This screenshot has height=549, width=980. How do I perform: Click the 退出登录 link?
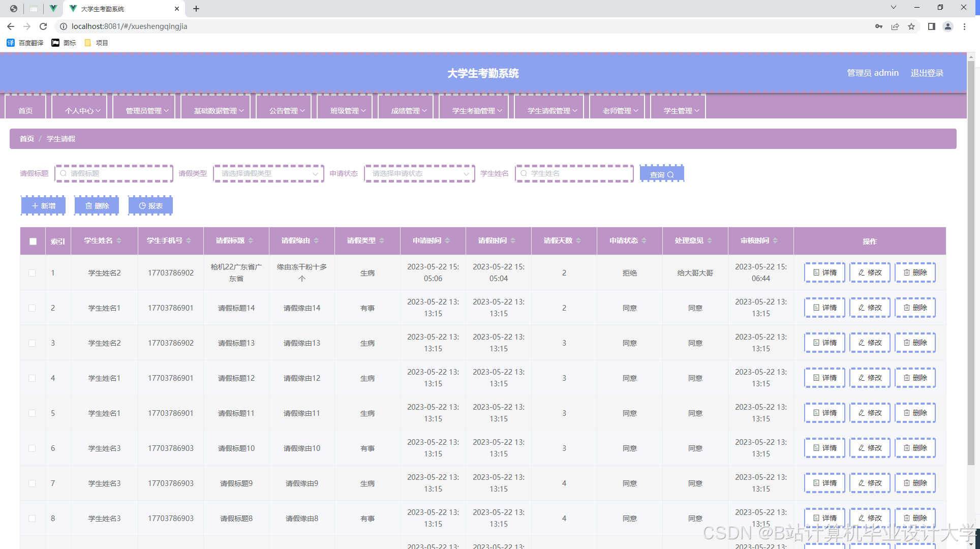click(x=927, y=73)
